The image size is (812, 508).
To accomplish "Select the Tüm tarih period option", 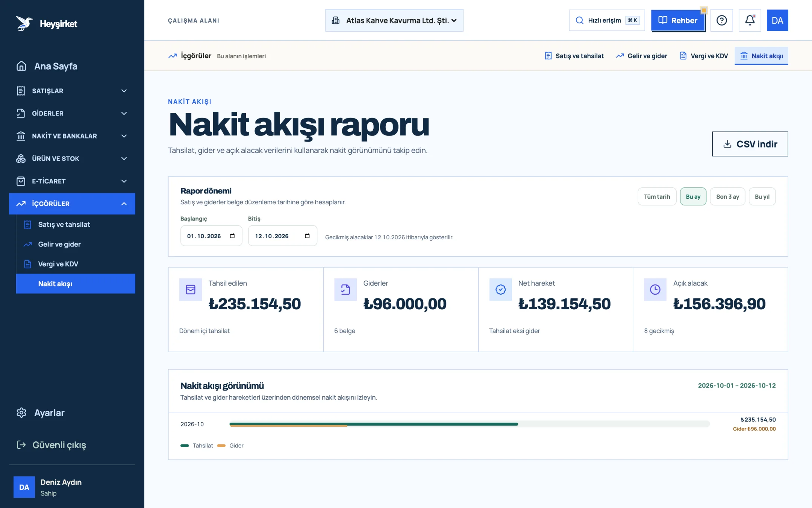I will 657,196.
